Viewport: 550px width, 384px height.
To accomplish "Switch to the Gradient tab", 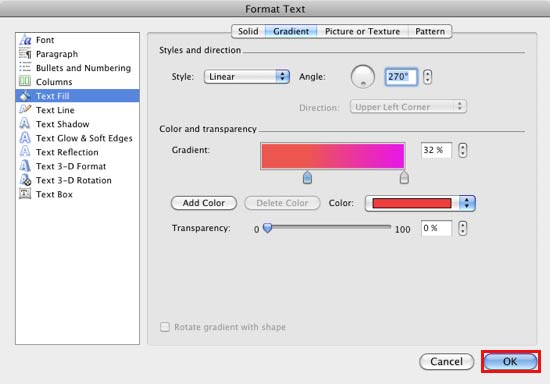I will click(x=291, y=31).
